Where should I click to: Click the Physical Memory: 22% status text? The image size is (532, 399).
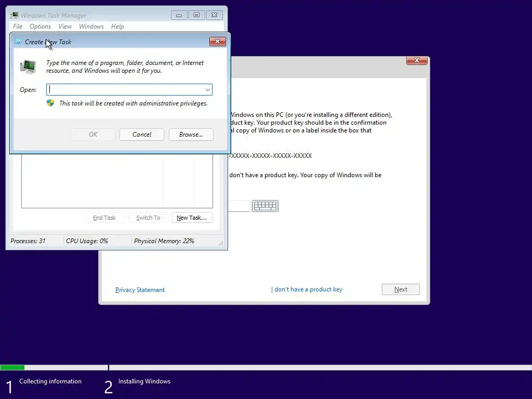tap(164, 241)
